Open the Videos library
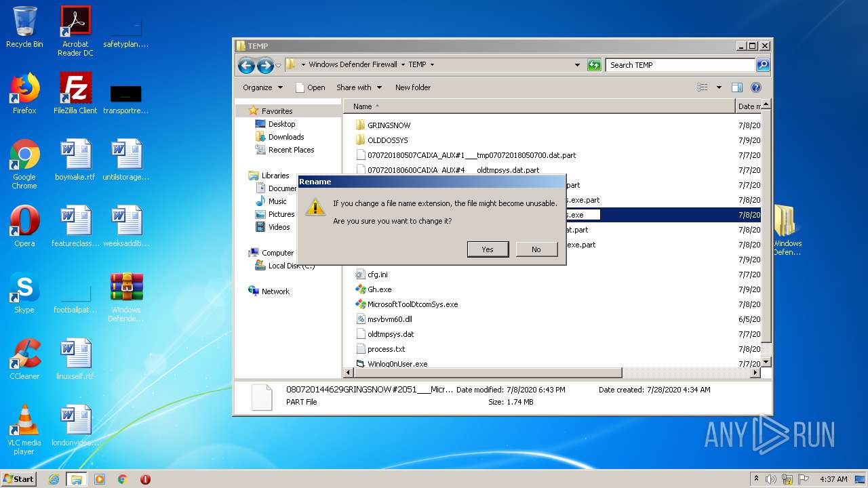868x488 pixels. 279,227
